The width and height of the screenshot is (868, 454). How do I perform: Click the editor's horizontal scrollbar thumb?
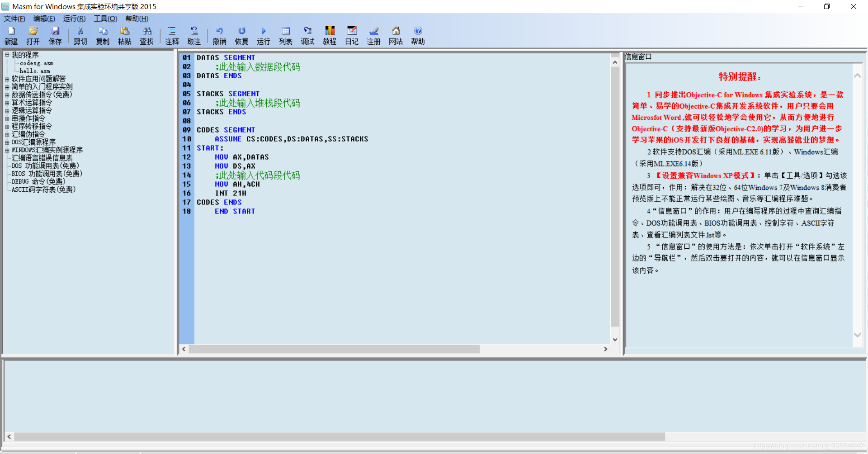[x=334, y=349]
